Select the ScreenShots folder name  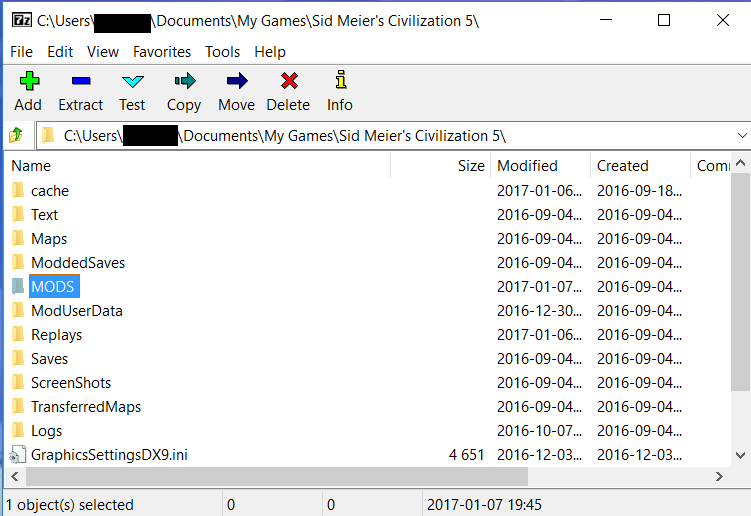(71, 382)
